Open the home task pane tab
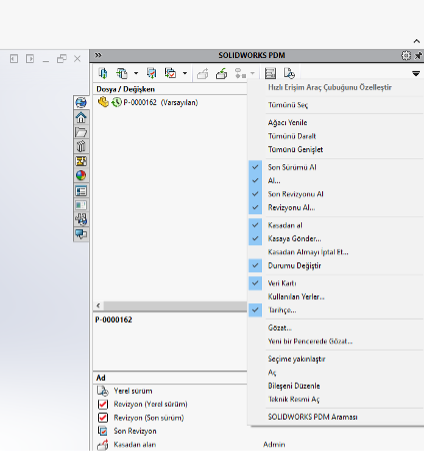This screenshot has width=424, height=452. point(81,117)
